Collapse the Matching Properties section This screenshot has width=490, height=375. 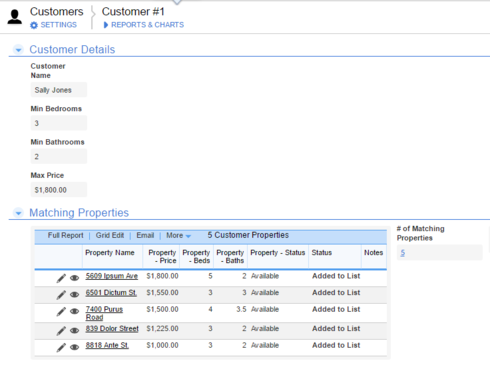tap(18, 213)
